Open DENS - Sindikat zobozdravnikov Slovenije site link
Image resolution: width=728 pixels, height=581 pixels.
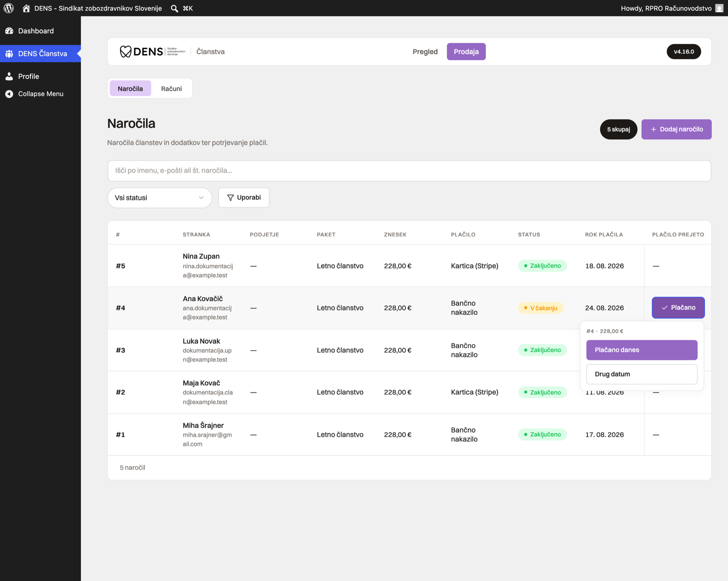(98, 8)
